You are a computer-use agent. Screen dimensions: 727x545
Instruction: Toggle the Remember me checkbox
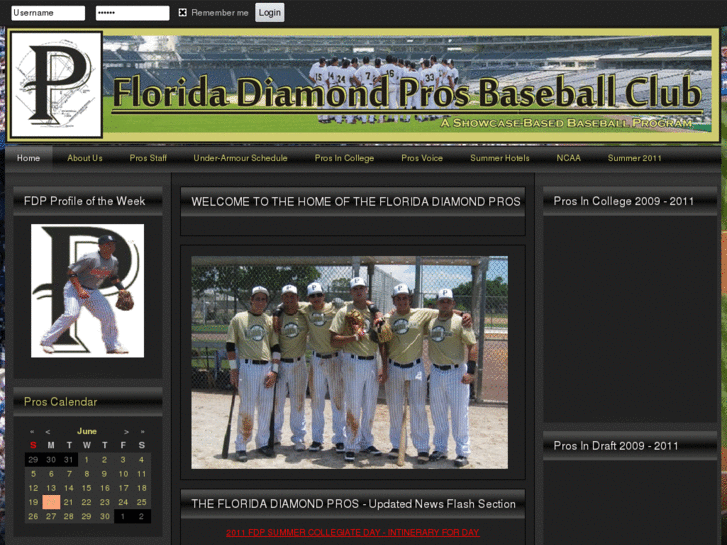pyautogui.click(x=183, y=13)
